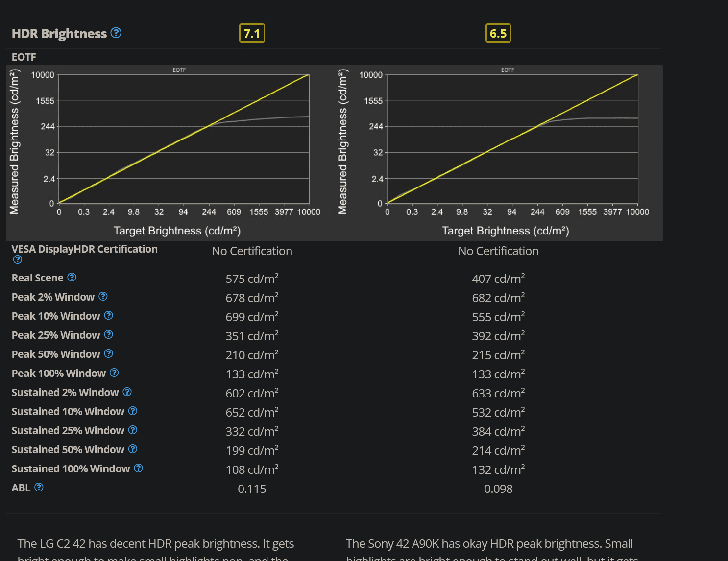The width and height of the screenshot is (728, 561).
Task: Select the 210 cd/m² value
Action: tap(252, 355)
